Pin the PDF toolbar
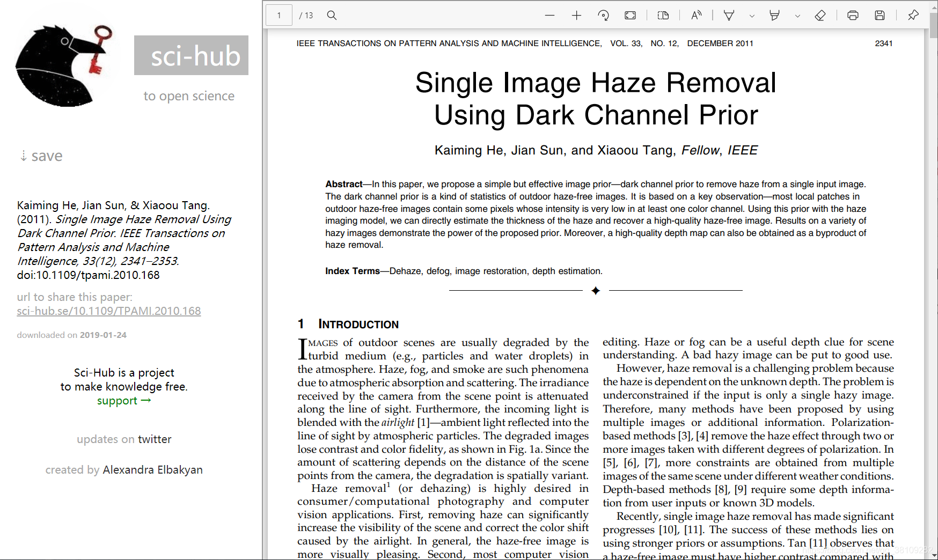The height and width of the screenshot is (560, 938). click(x=913, y=16)
